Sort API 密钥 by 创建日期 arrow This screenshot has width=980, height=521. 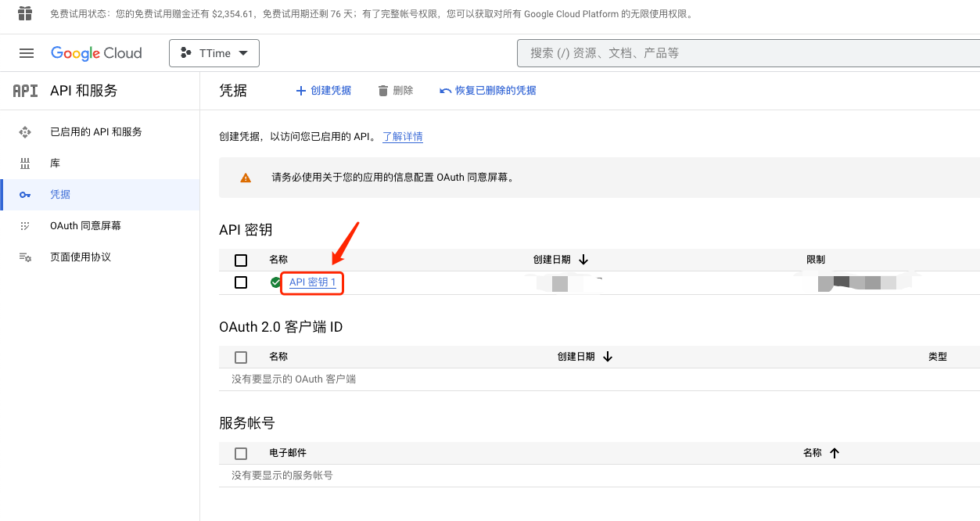tap(583, 260)
